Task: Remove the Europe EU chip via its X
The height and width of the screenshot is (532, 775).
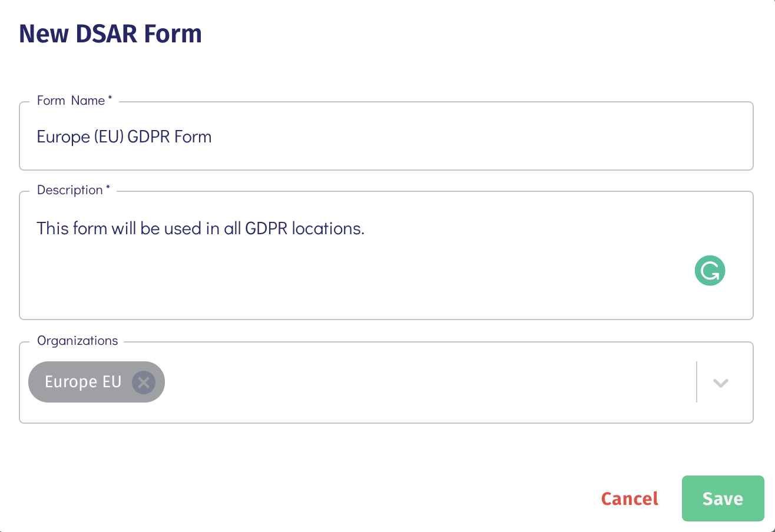Action: [143, 383]
